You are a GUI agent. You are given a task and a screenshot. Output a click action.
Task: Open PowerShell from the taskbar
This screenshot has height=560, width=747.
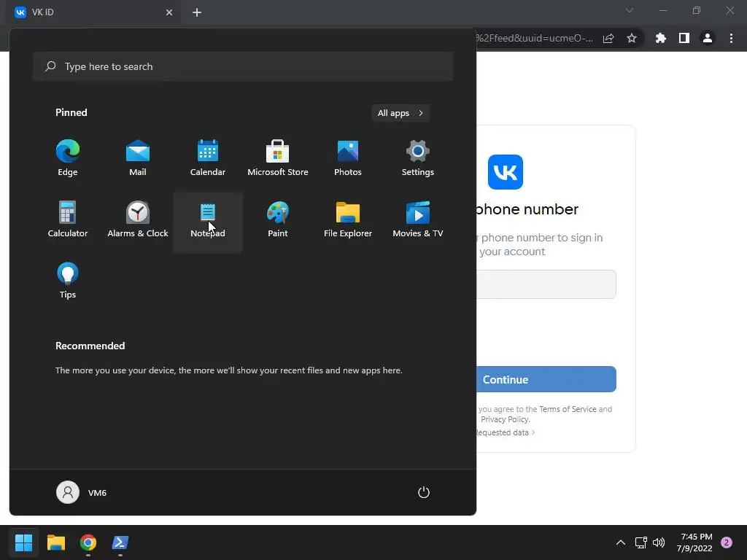(120, 542)
